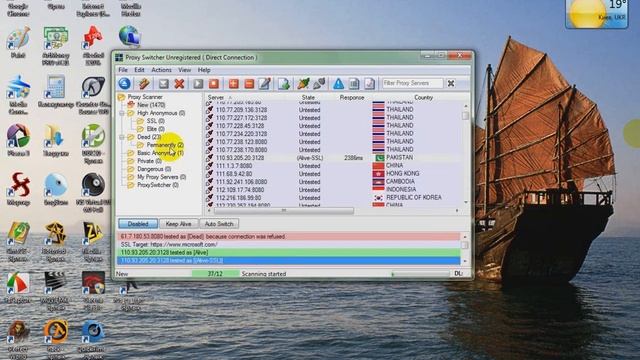
Task: Click the Pakistan flag icon
Action: 379,158
